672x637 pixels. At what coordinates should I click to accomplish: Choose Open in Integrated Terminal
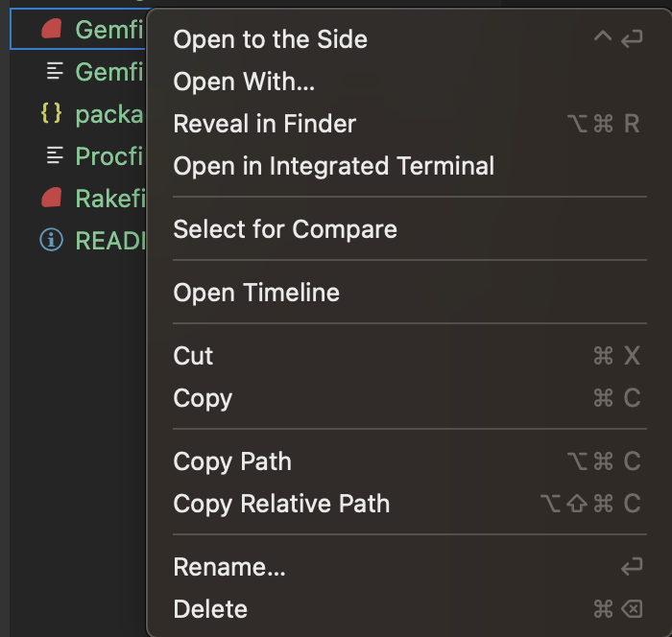[333, 166]
